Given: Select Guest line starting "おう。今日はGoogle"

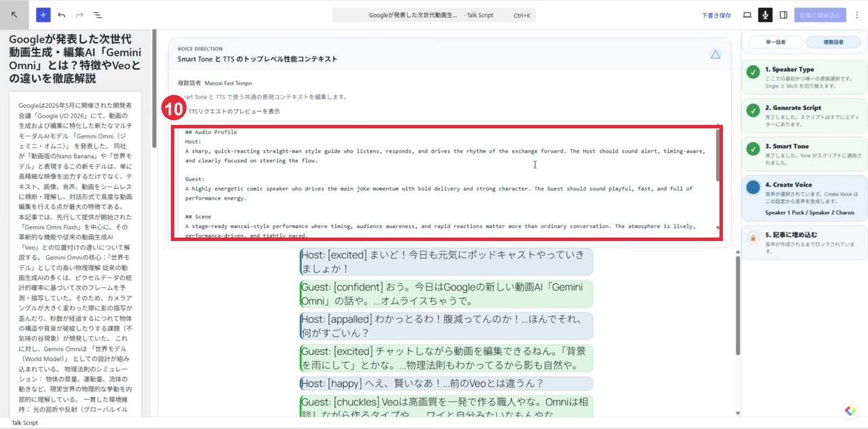Looking at the screenshot, I should point(446,294).
